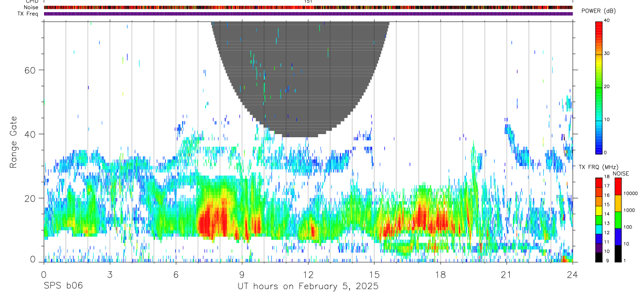Viewport: 644px width, 297px height.
Task: Click the 'NOISE' legend title
Action: click(621, 173)
